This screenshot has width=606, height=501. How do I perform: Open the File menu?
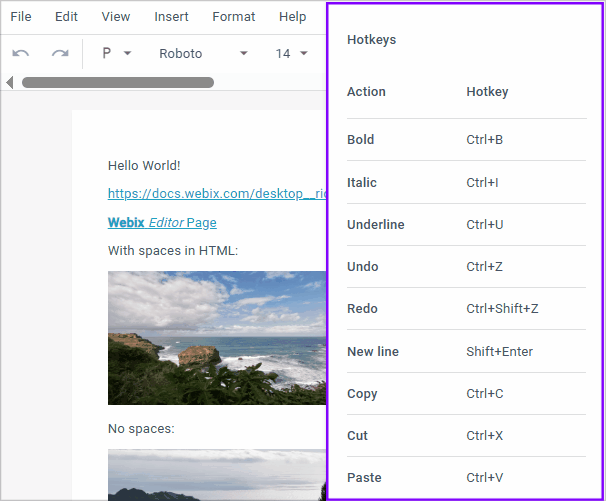(21, 17)
